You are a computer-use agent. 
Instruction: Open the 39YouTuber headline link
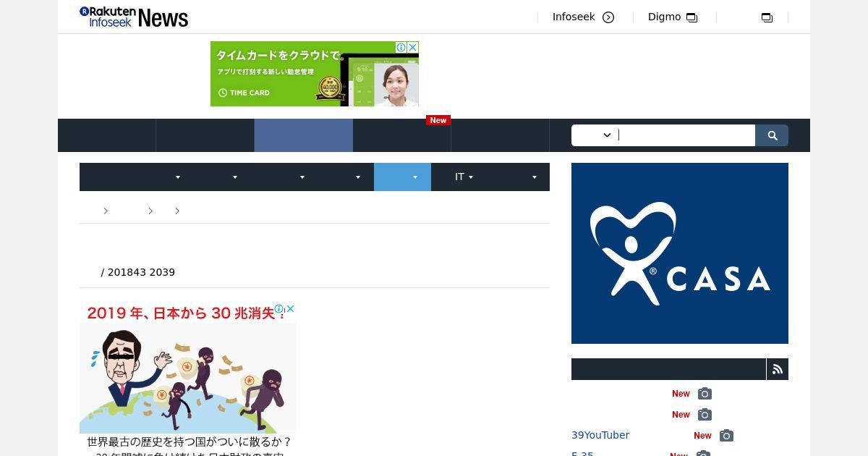click(x=600, y=435)
